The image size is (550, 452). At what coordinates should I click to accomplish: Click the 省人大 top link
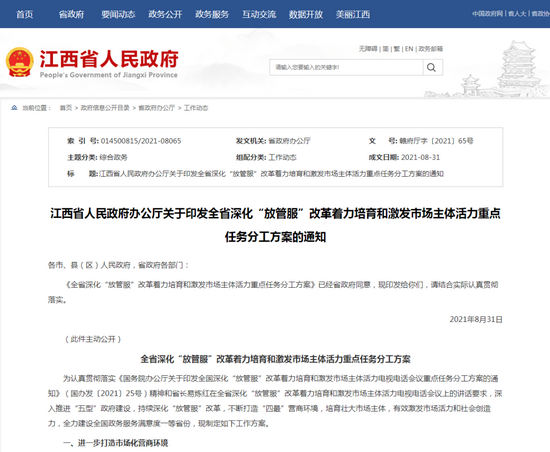(517, 14)
